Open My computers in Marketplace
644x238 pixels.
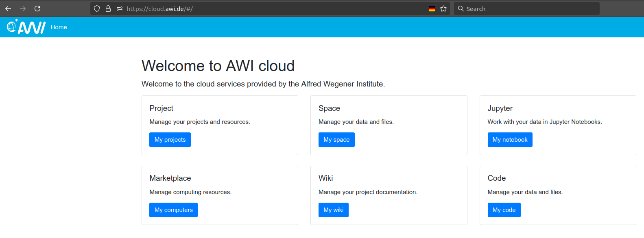[173, 210]
